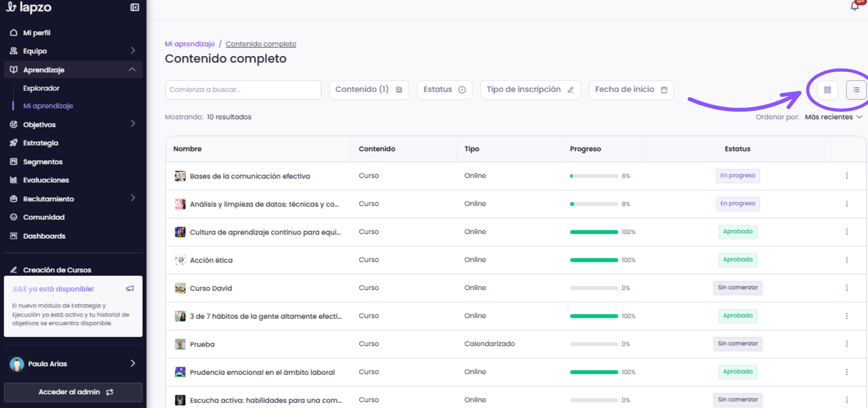Screen dimensions: 868x408
Task: Open Fecha de inicio date filter
Action: click(x=631, y=90)
